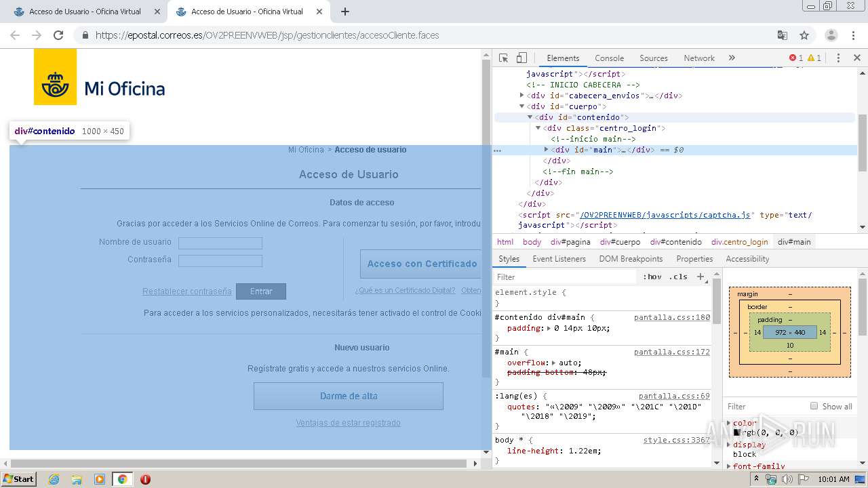Viewport: 868px width, 488px height.
Task: Show more DevTools tabs chevron
Action: click(x=732, y=58)
